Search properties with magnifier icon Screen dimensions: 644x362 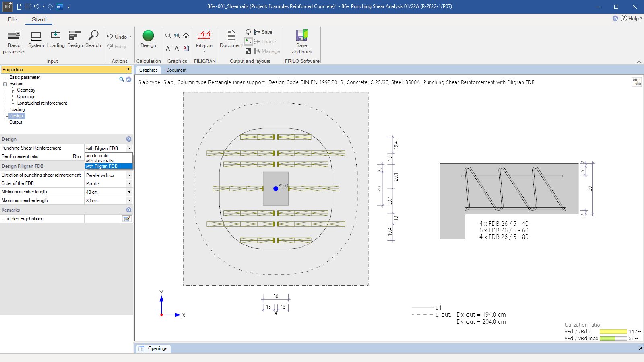pyautogui.click(x=122, y=79)
